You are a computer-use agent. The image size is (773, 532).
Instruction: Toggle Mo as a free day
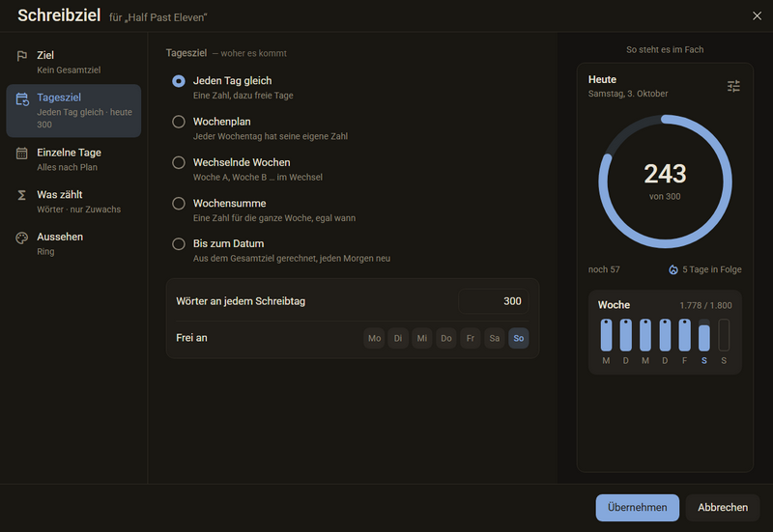(x=374, y=338)
